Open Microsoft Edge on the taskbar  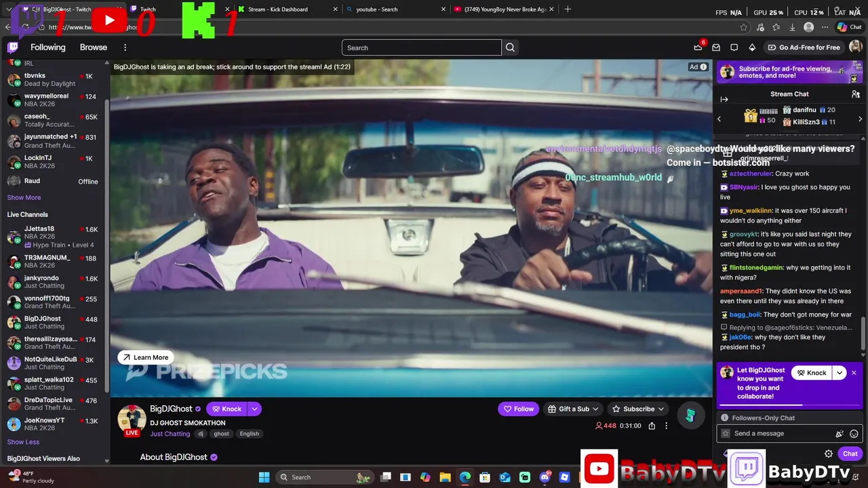[x=465, y=477]
